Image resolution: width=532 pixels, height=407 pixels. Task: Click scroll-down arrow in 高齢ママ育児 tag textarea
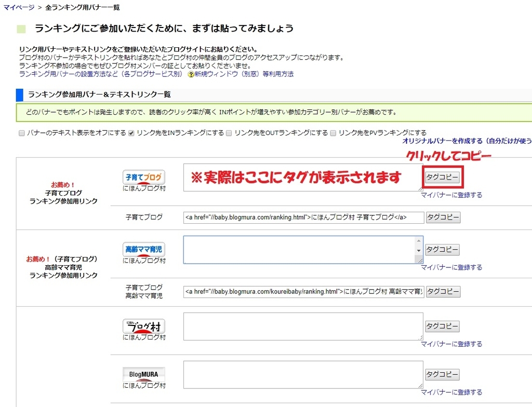419,250
